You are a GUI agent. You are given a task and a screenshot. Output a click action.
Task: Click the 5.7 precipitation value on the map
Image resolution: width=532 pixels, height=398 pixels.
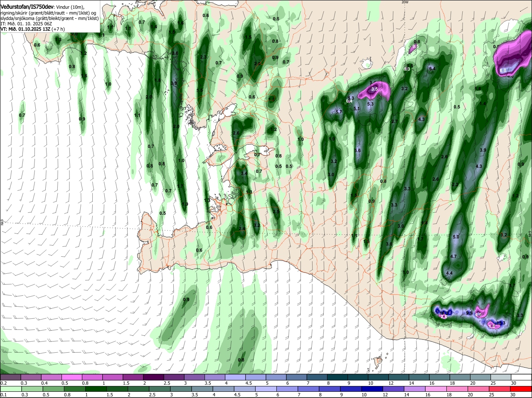click(338, 112)
